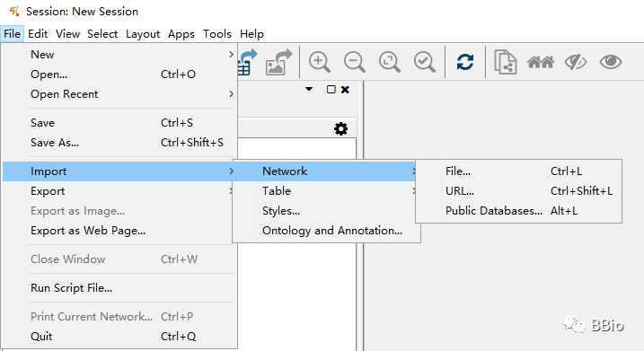The height and width of the screenshot is (351, 644).
Task: Click the zoom out magnifier icon
Action: click(x=355, y=63)
